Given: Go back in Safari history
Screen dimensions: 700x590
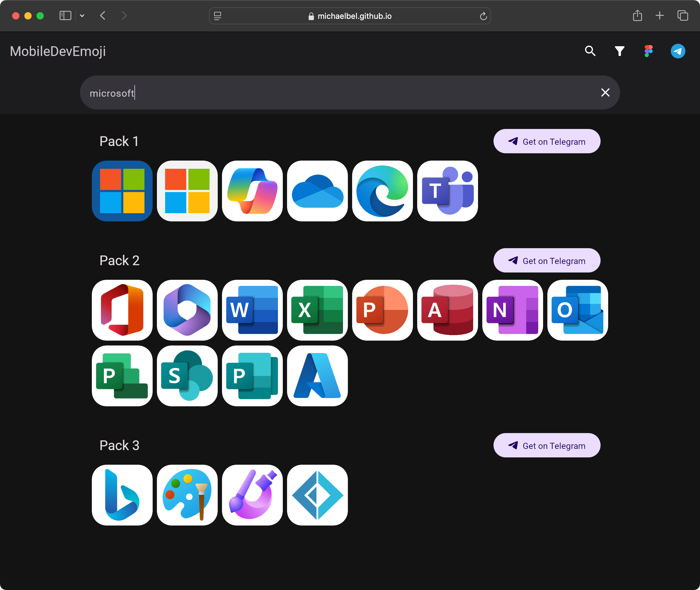Looking at the screenshot, I should (103, 16).
